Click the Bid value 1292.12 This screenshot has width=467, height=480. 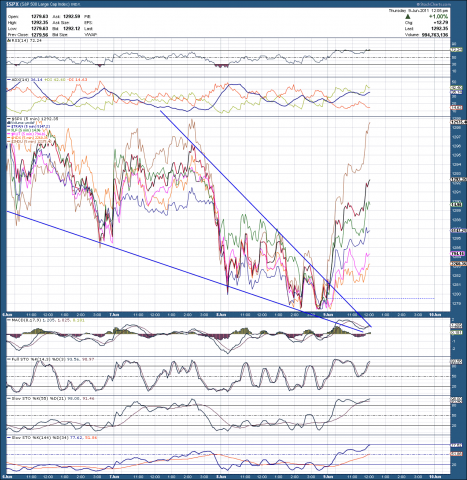72,29
